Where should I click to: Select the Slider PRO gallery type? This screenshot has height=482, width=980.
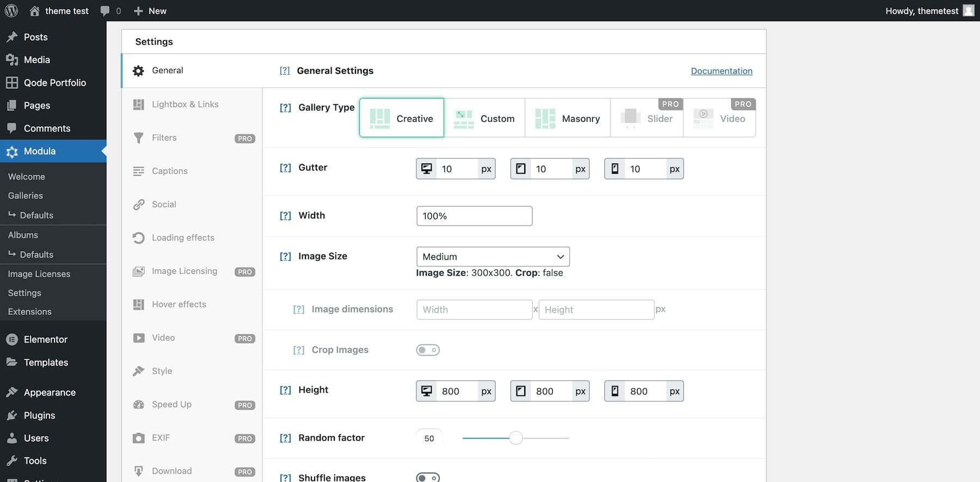click(647, 118)
